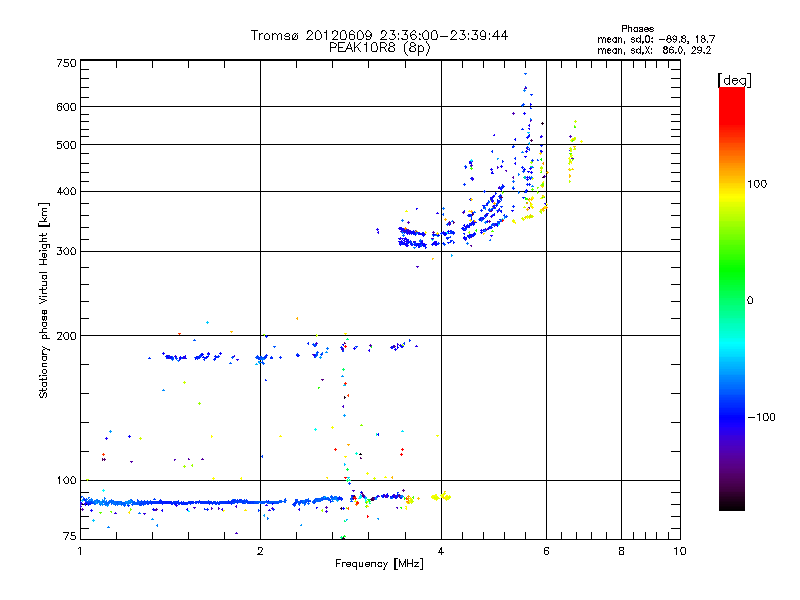Image resolution: width=800 pixels, height=600 pixels.
Task: Click the y-axis tick '200'
Action: 66,336
